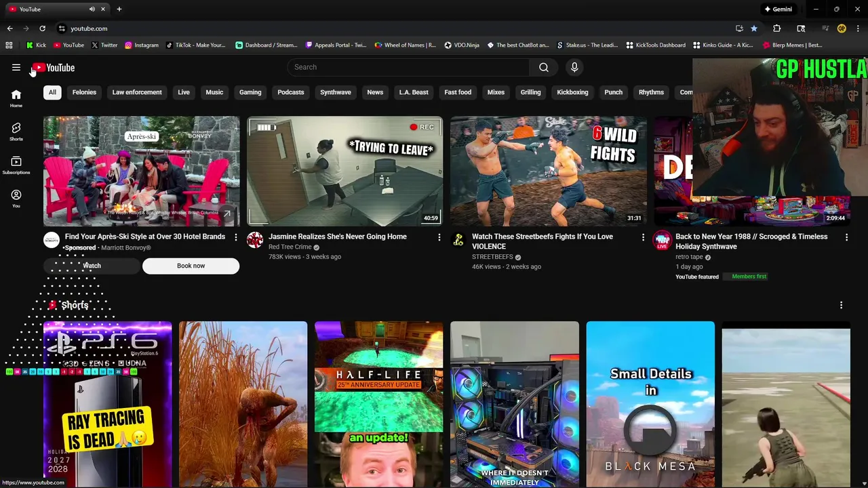Open retro tape live channel avatar

click(x=662, y=240)
